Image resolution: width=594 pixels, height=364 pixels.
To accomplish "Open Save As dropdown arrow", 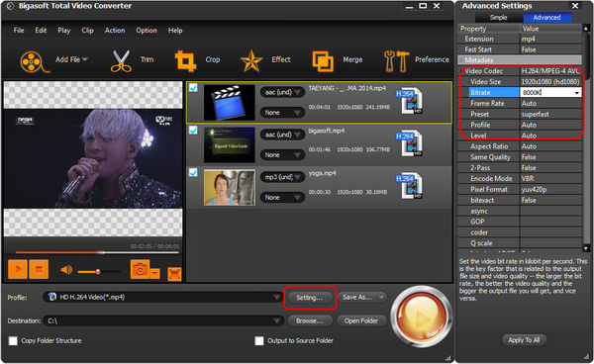I will click(381, 298).
